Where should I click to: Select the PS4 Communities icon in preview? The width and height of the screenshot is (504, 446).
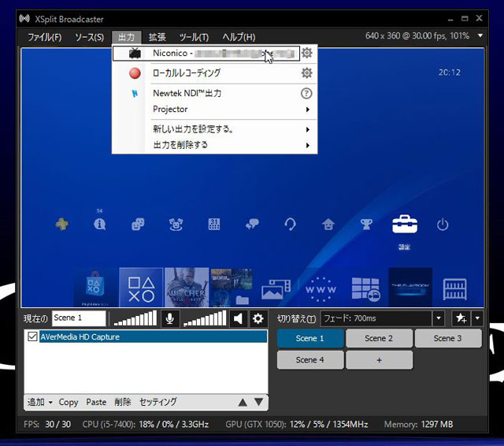(176, 224)
